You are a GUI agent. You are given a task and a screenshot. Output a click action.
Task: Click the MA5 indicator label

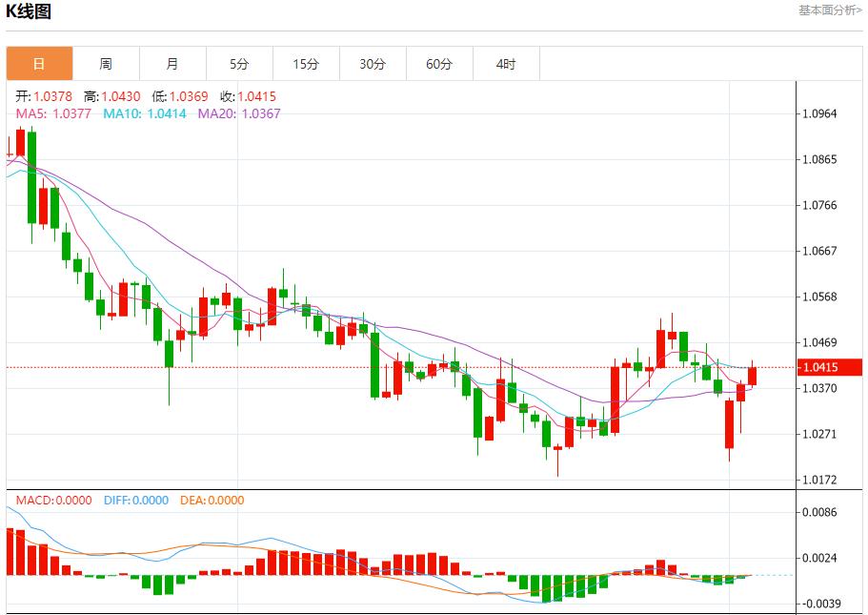pos(53,113)
